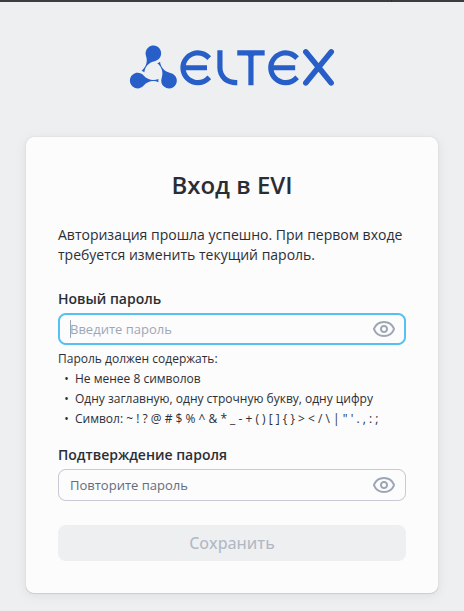Click the 'Авторизация прошла успешно' message line
464x611 pixels.
(230, 235)
